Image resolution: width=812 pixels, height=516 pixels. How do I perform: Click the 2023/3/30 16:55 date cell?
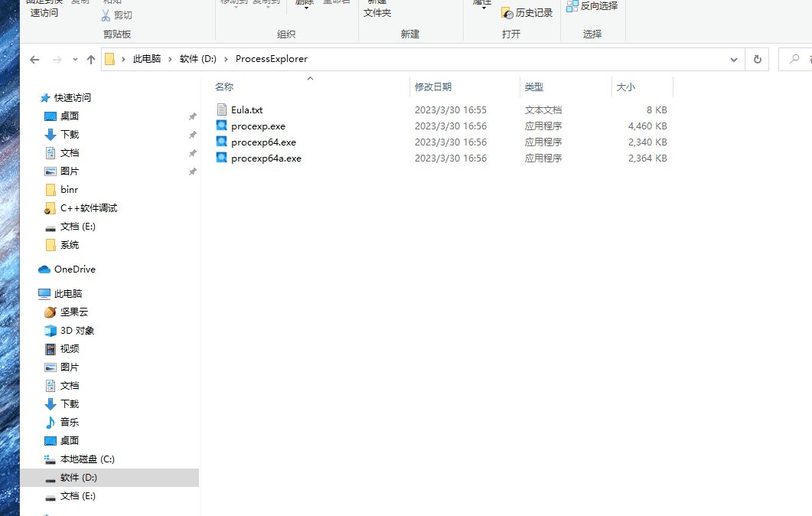coord(451,109)
